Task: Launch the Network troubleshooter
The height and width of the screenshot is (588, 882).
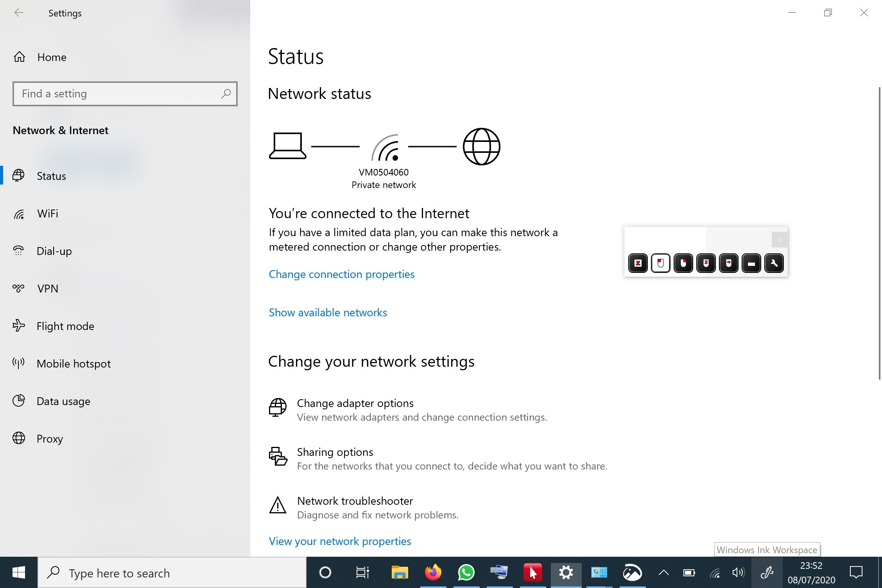Action: [x=355, y=501]
